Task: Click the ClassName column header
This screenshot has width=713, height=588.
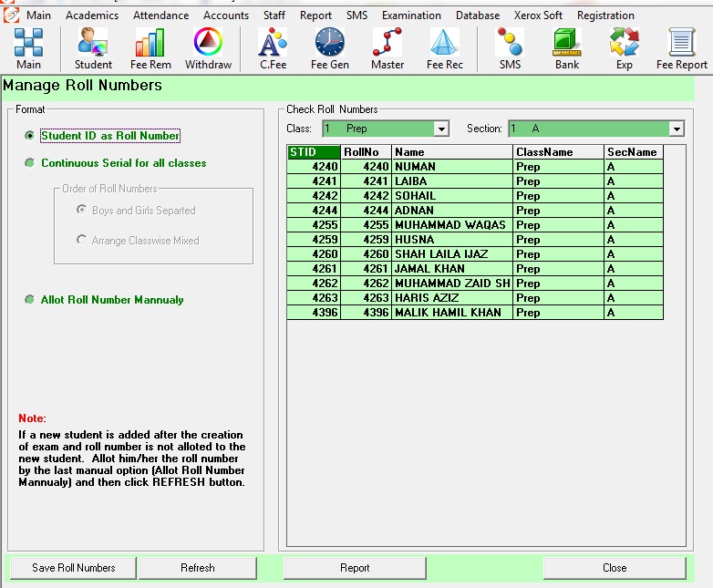Action: (x=558, y=152)
